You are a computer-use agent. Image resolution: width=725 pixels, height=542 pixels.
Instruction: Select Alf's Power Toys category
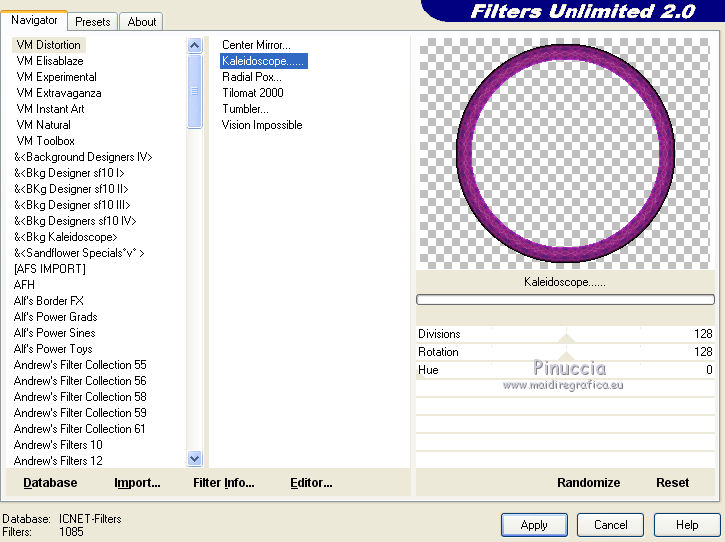(x=53, y=349)
